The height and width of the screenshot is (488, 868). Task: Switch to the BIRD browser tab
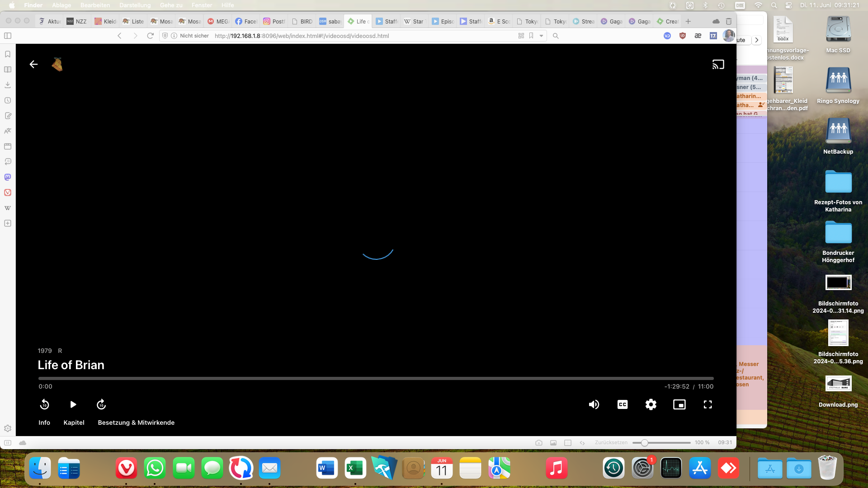click(x=302, y=21)
